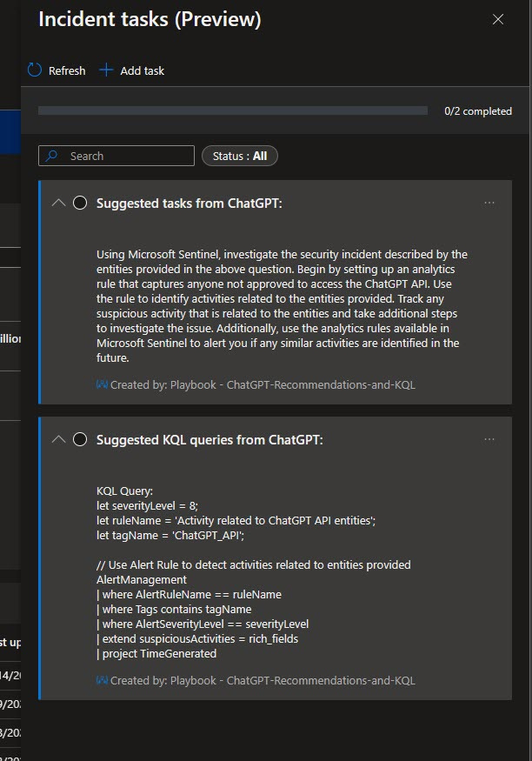The width and height of the screenshot is (532, 761).
Task: Click Created by Playbook text in KQL card
Action: tap(263, 680)
